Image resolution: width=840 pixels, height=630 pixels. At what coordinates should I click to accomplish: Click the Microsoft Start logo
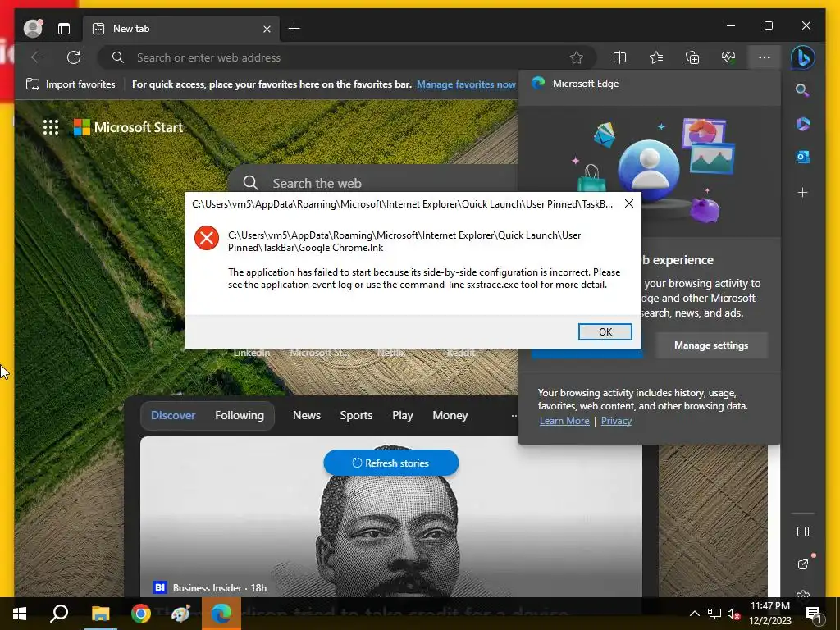(x=129, y=127)
